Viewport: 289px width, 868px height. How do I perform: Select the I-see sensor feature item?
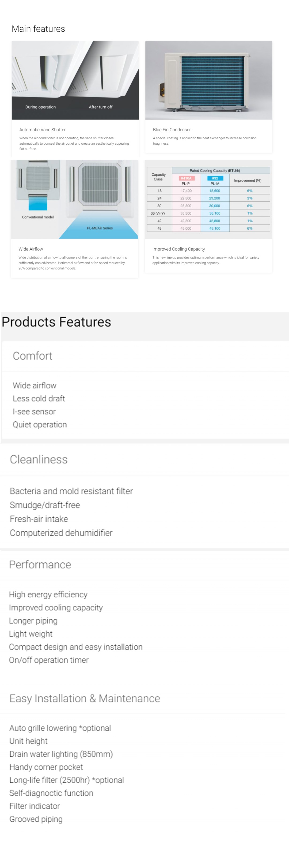[x=34, y=411]
